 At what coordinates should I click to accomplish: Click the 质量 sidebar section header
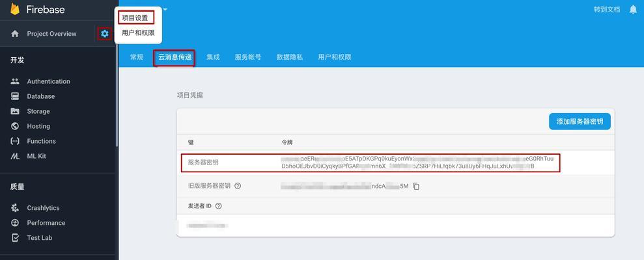[17, 187]
